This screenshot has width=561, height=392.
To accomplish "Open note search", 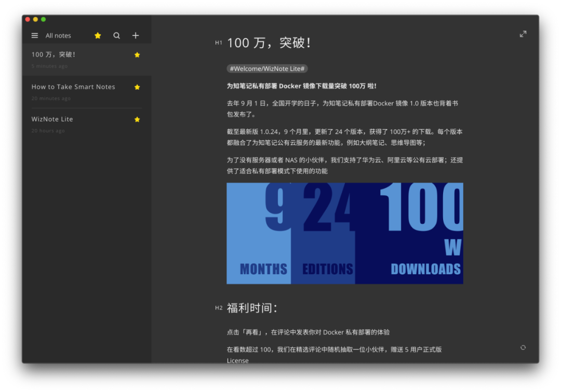I will (x=117, y=35).
